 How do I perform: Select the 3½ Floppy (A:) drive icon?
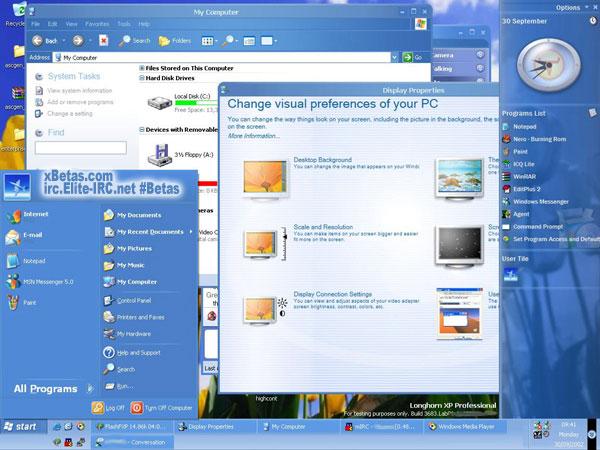click(160, 155)
